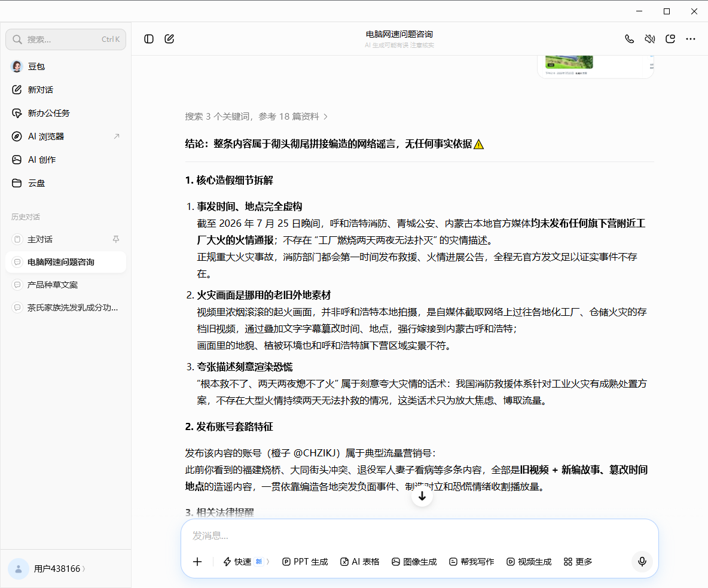
Task: Click the 历史对话 section label
Action: pyautogui.click(x=26, y=217)
